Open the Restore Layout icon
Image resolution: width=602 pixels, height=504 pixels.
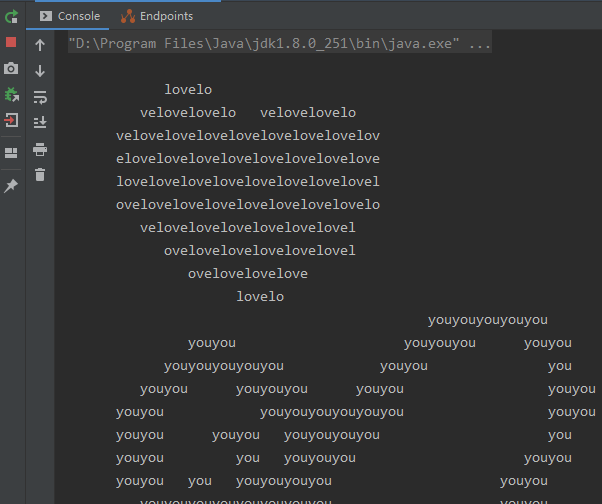pyautogui.click(x=11, y=153)
